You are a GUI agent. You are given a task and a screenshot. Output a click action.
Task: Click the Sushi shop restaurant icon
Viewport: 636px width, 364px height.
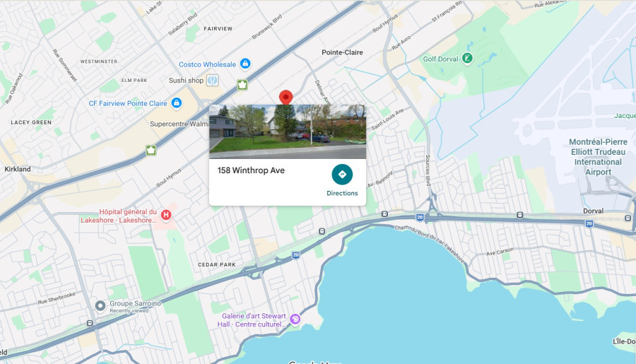[x=213, y=80]
